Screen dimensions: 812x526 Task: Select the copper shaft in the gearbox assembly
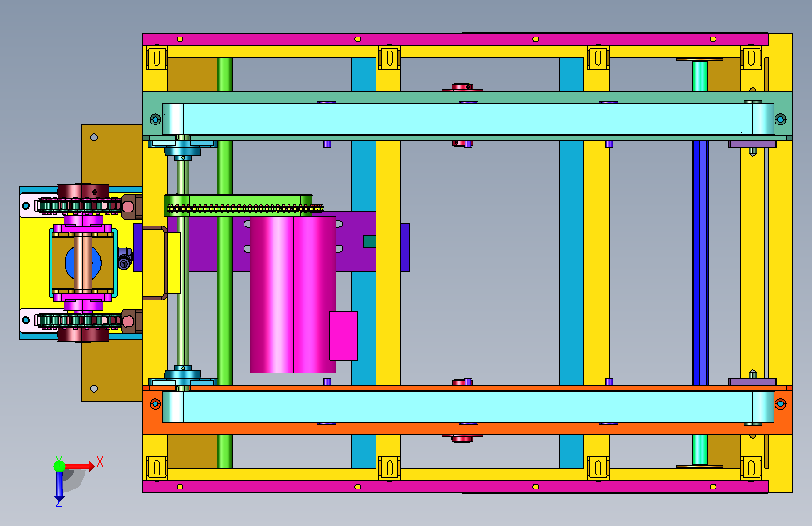(x=82, y=263)
